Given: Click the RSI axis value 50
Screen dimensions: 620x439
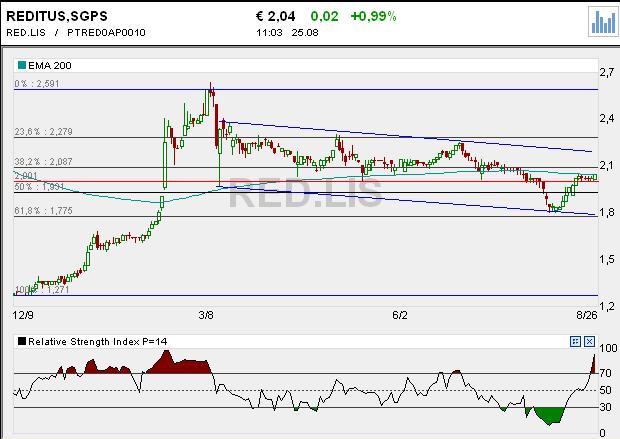Looking at the screenshot, I should point(606,390).
